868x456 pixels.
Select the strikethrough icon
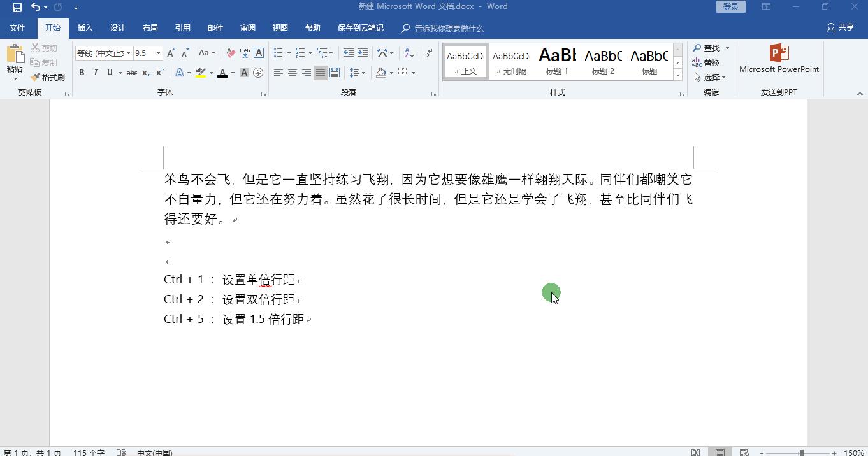(132, 73)
